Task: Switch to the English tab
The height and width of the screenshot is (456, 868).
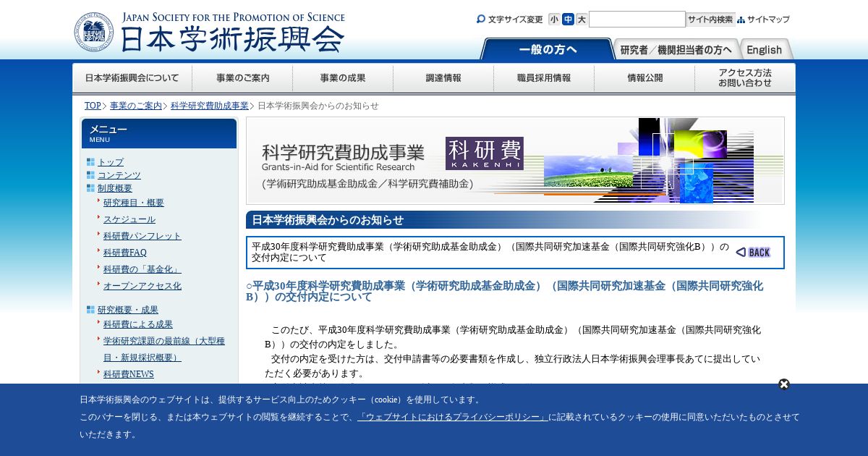Action: 765,49
